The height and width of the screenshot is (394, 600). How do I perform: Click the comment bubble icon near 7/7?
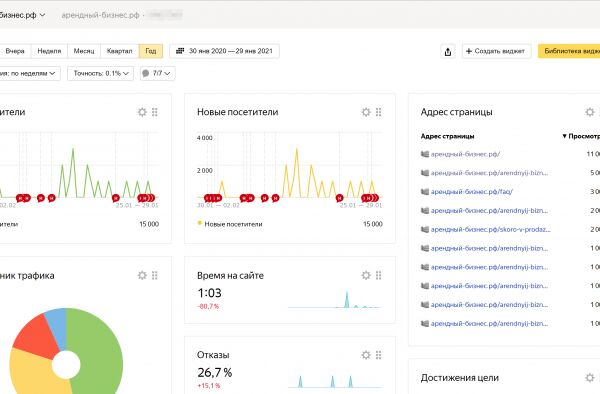tap(145, 73)
